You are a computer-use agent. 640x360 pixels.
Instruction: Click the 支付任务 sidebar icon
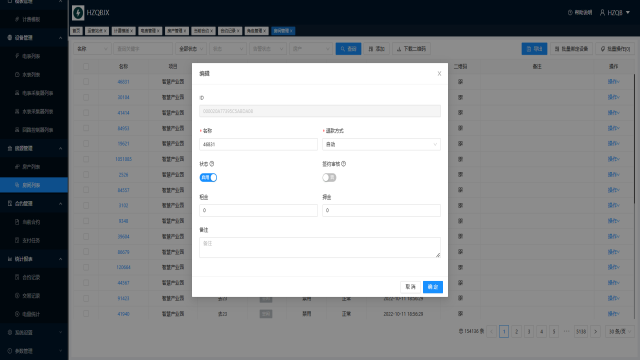click(17, 240)
